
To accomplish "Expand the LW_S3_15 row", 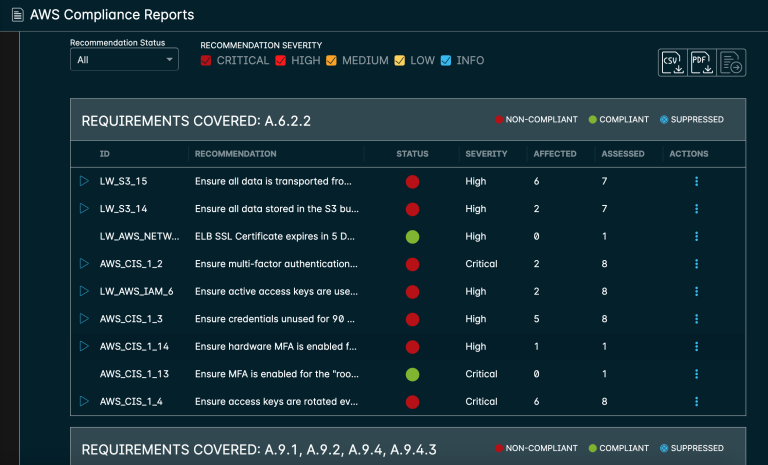I will click(x=84, y=181).
